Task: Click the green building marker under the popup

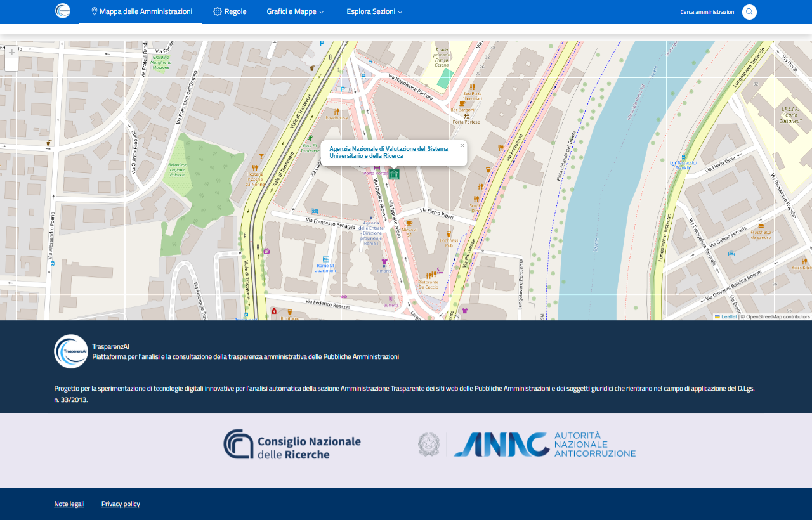Action: tap(394, 174)
